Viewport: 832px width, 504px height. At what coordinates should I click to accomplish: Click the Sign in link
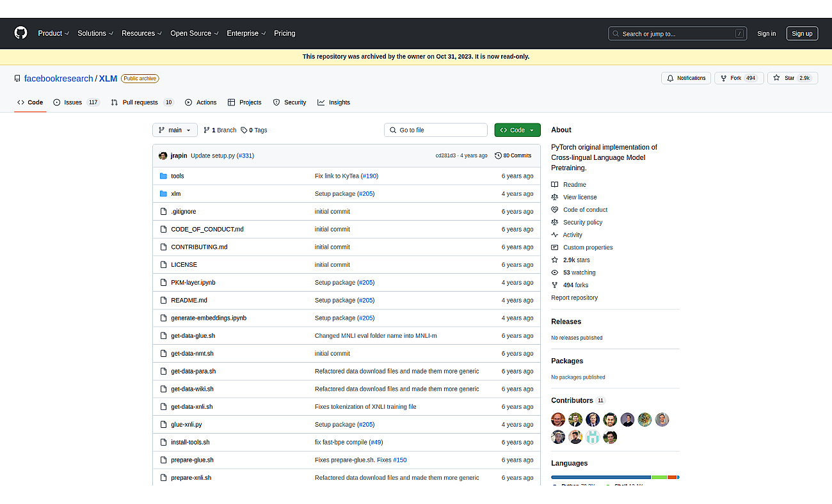pyautogui.click(x=766, y=34)
